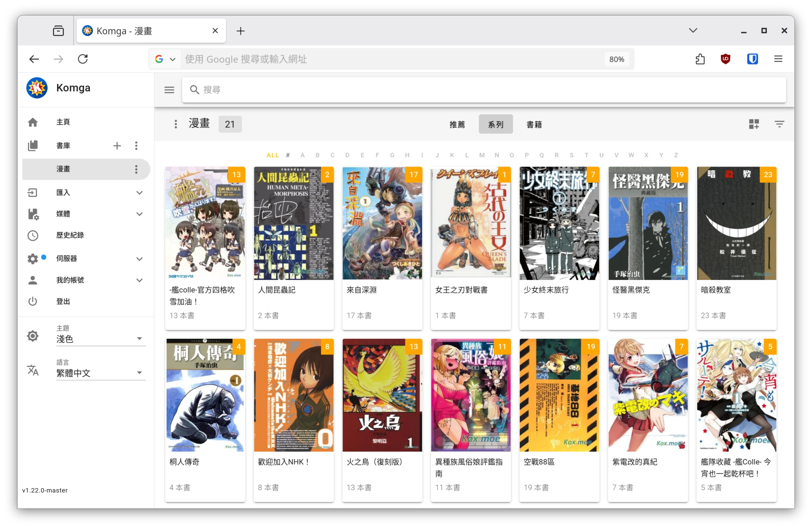Open the 來自深淵 series cover
The image size is (812, 528).
click(382, 223)
